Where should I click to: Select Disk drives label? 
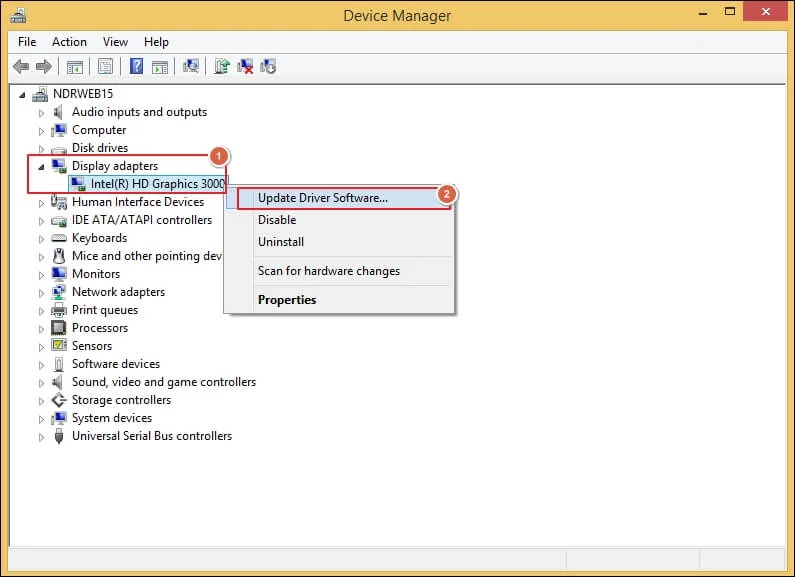point(100,148)
